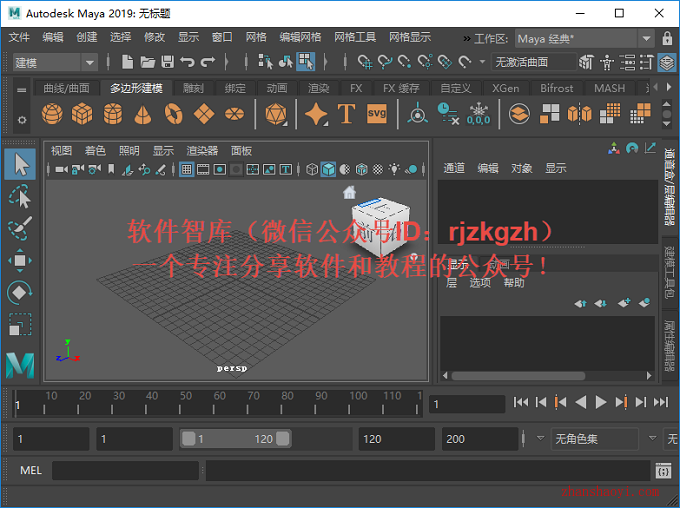Select the Lasso tool in toolbox
This screenshot has width=680, height=508.
(x=20, y=197)
